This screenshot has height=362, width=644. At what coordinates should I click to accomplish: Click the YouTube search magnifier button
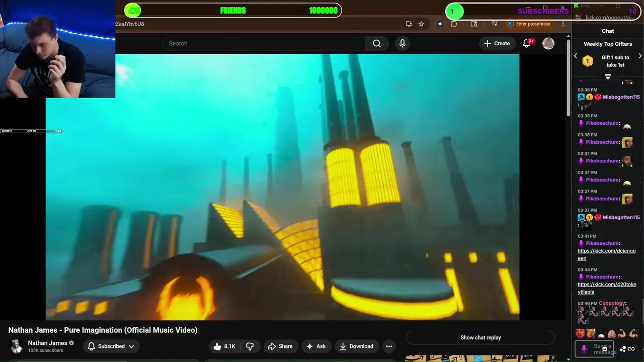376,43
